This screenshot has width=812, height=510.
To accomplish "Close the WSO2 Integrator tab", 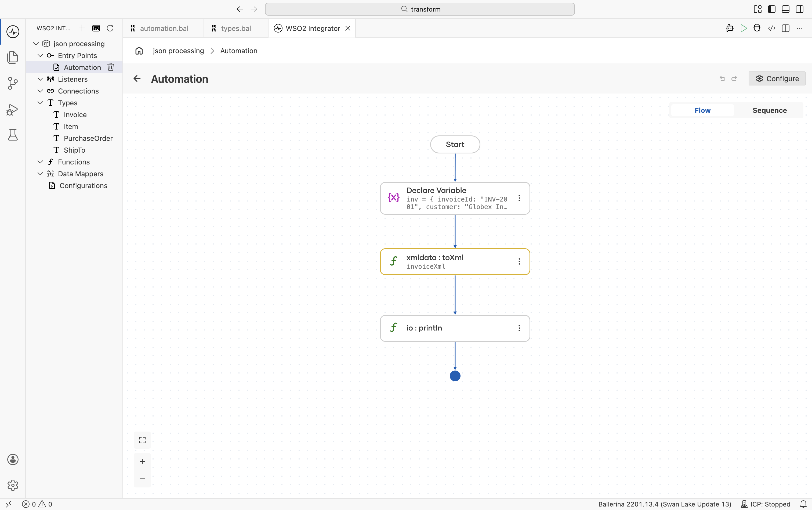I will pos(348,28).
